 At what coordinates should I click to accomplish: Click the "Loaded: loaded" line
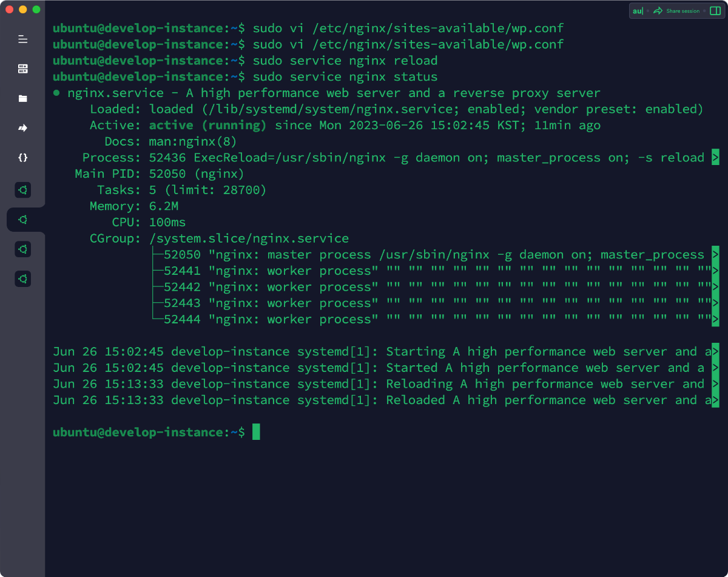click(x=396, y=109)
